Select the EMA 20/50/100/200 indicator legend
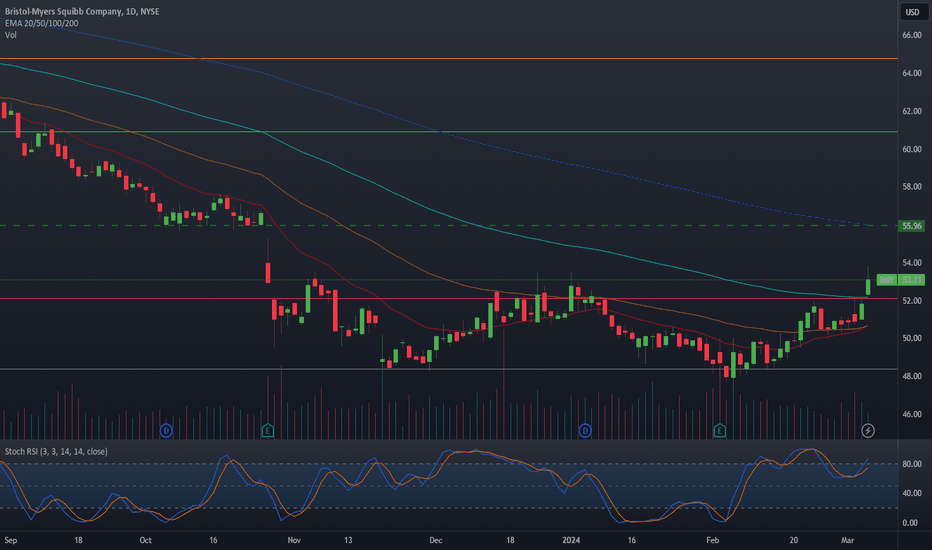Screen dimensions: 932x550 42,23
